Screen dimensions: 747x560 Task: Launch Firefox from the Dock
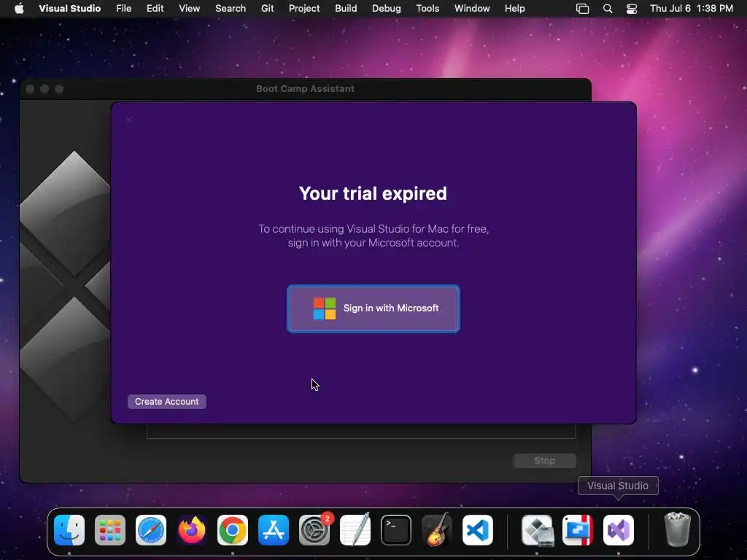point(192,530)
